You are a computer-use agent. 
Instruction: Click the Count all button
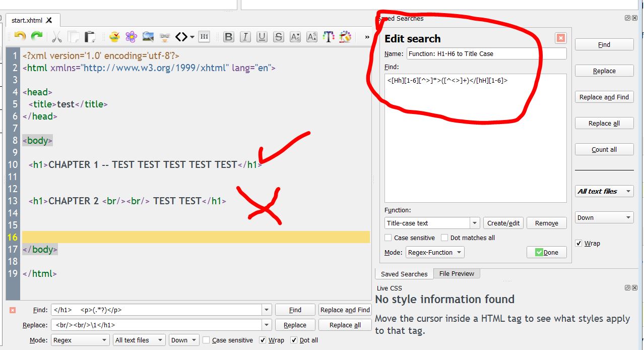pyautogui.click(x=604, y=149)
